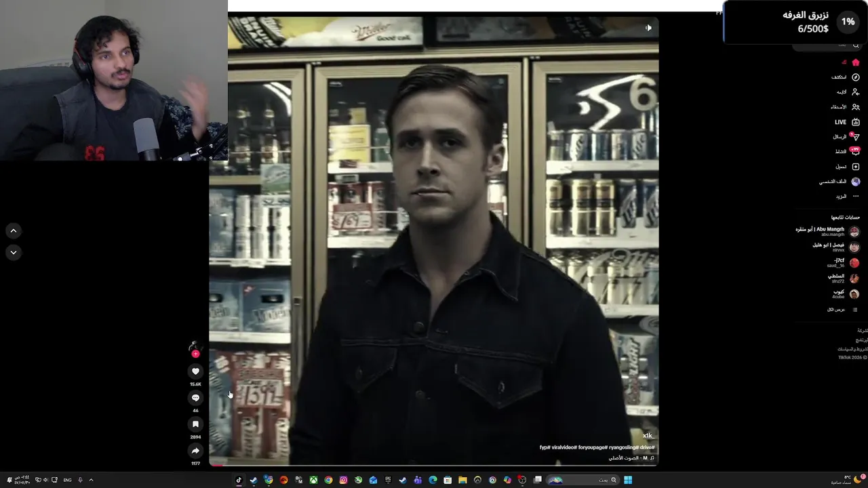
Task: Click the stream donation goal 6/500$ widget
Action: click(795, 22)
